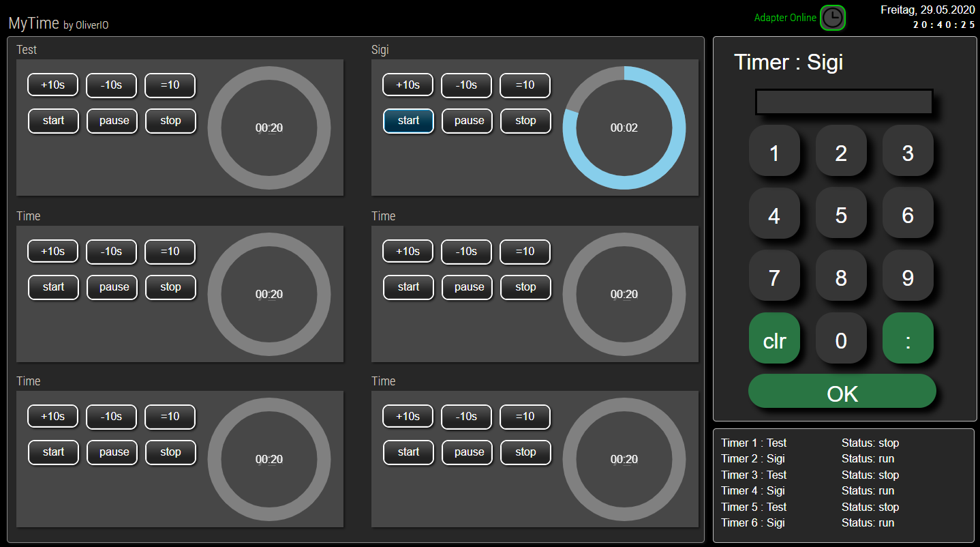This screenshot has height=547, width=980.
Task: Tap keypad digit 3
Action: pos(908,151)
